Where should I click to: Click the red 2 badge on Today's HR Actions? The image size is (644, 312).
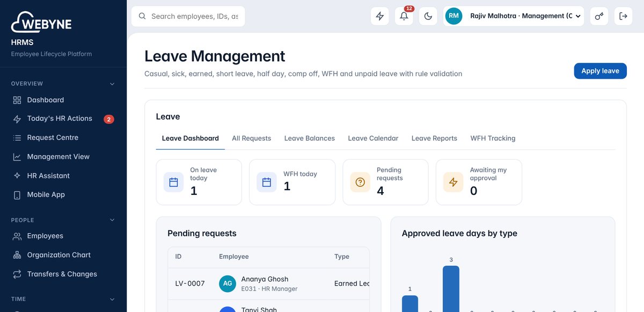click(109, 119)
